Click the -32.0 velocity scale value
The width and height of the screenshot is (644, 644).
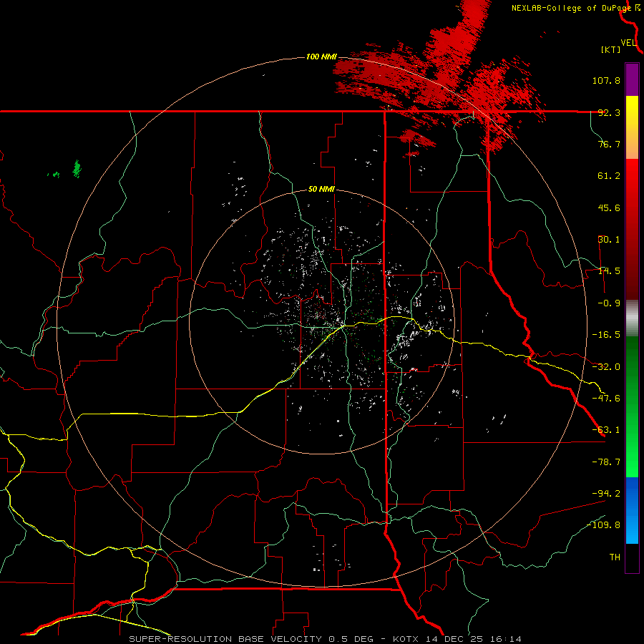606,367
